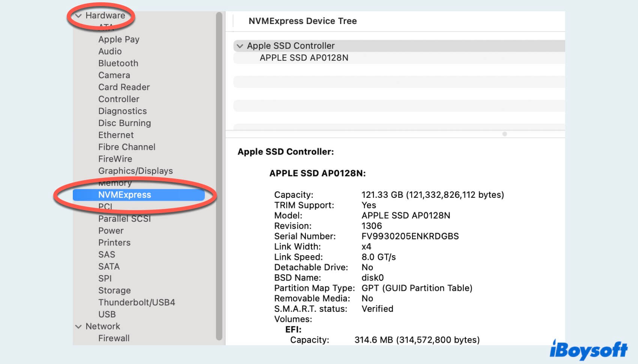Select Graphics/Displays in the sidebar
This screenshot has width=638, height=364.
[x=135, y=171]
